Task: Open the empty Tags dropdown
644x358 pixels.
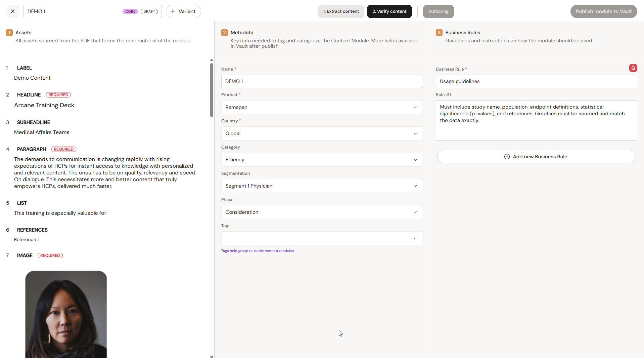Action: click(x=321, y=238)
